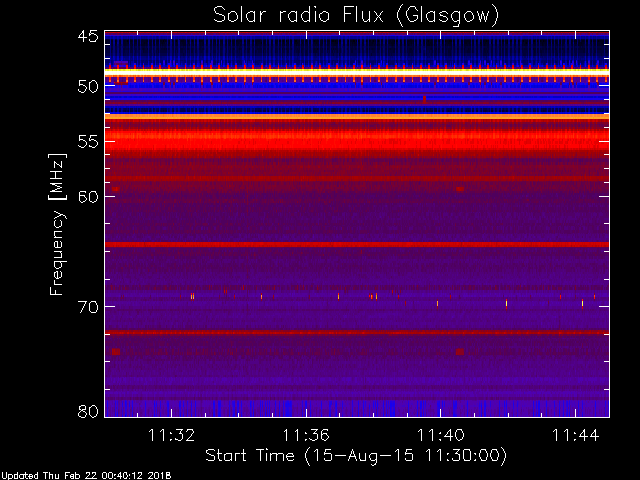Image resolution: width=640 pixels, height=480 pixels.
Task: Click the 11:32 time tick label
Action: [171, 435]
